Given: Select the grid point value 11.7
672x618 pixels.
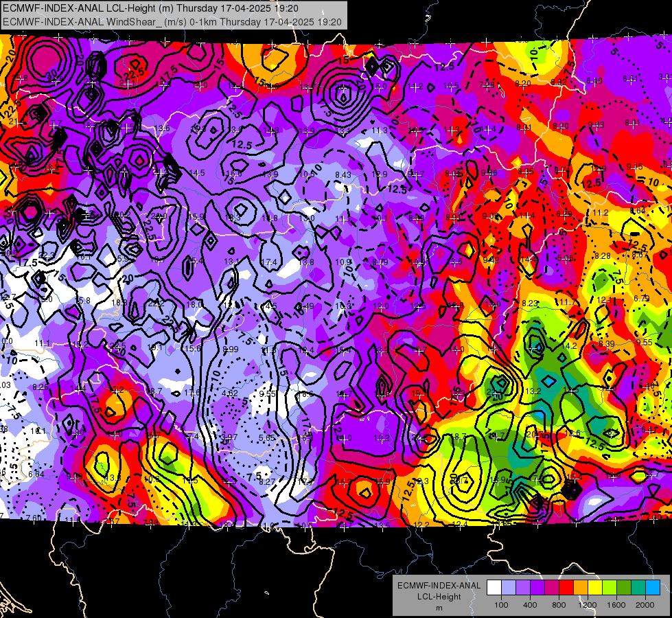Looking at the screenshot, I should point(566,302).
